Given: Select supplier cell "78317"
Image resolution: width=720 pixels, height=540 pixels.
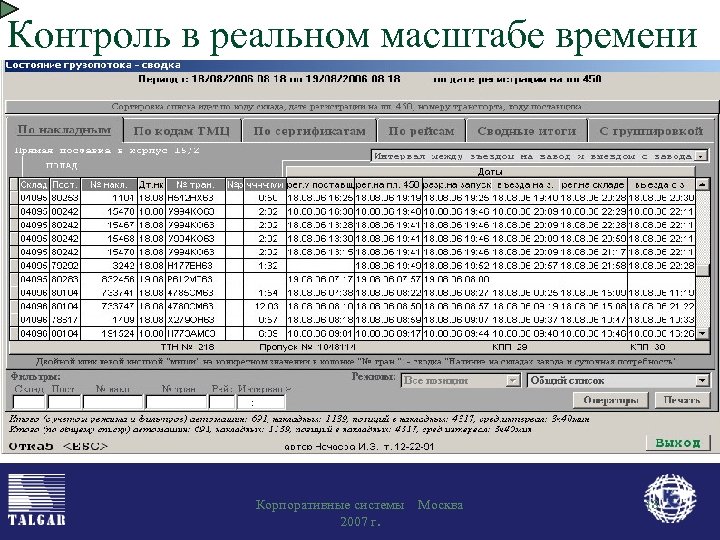Looking at the screenshot, I should click(65, 320).
